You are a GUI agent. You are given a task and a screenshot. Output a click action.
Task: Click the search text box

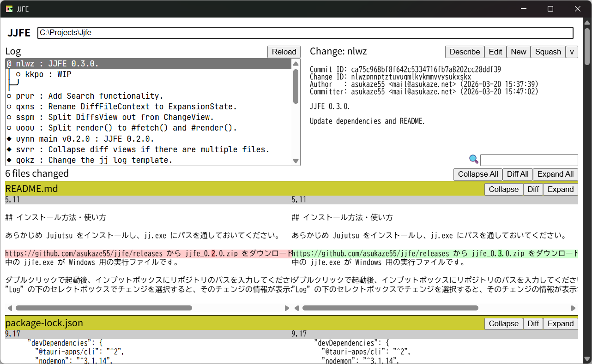[529, 160]
